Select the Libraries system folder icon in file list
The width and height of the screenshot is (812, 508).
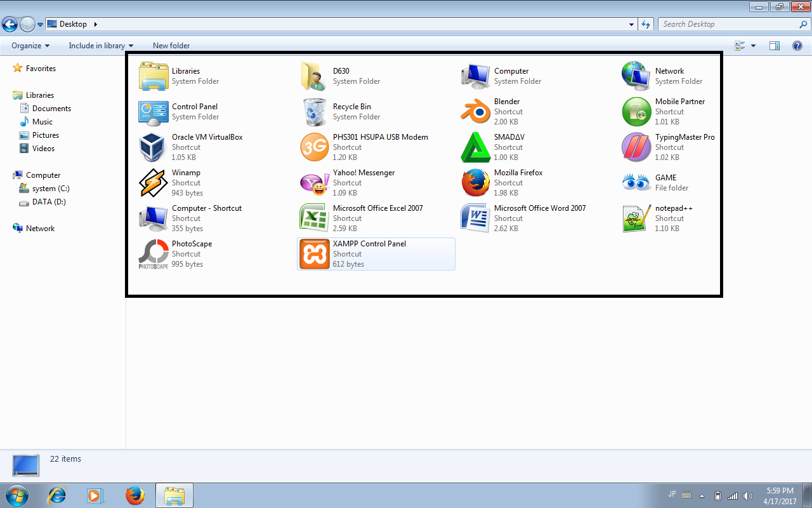(154, 76)
